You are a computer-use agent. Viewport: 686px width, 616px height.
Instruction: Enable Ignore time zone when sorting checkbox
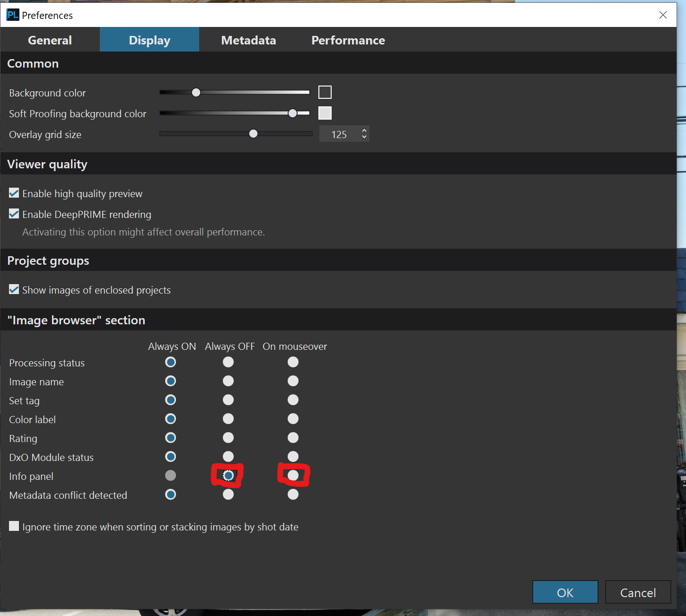click(x=14, y=526)
